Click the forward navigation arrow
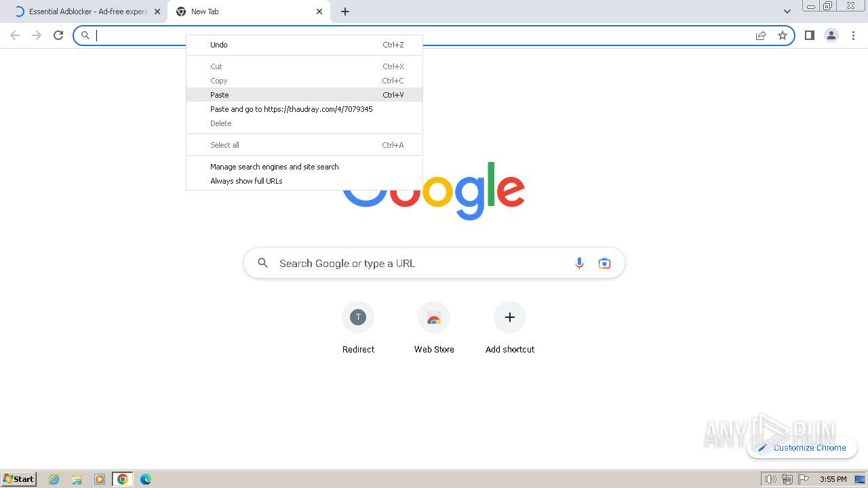The height and width of the screenshot is (488, 868). pos(37,35)
